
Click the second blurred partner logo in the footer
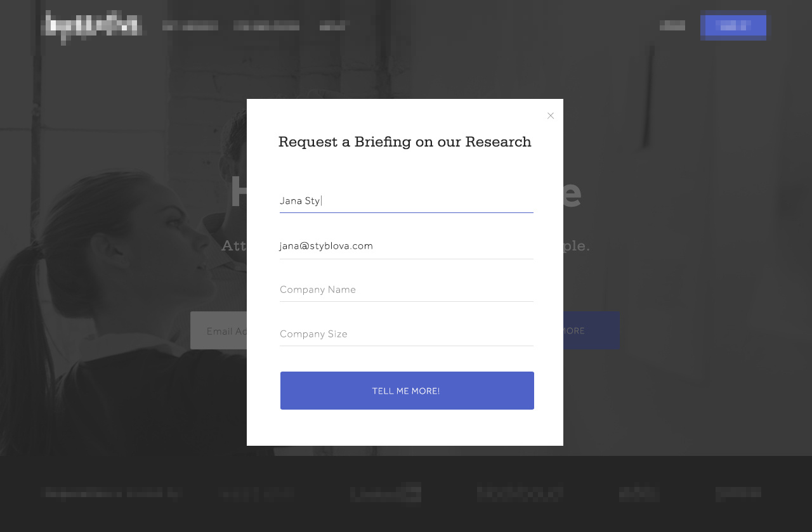point(386,493)
